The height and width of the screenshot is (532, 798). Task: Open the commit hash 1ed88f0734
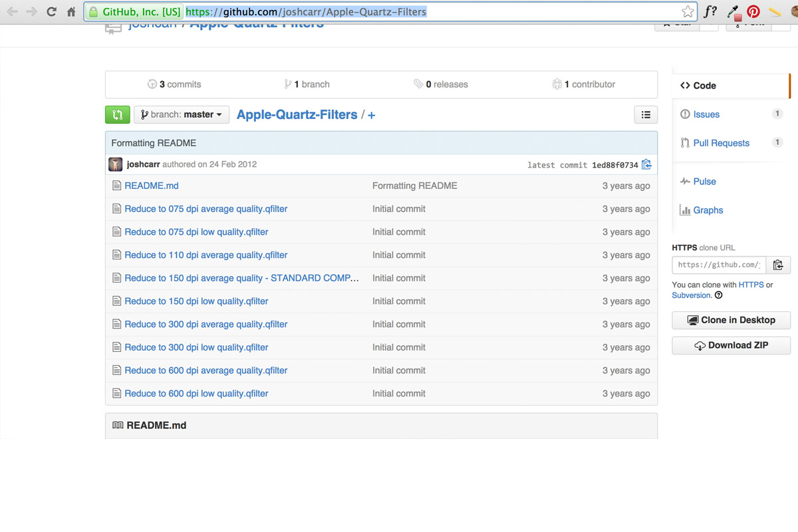coord(615,165)
